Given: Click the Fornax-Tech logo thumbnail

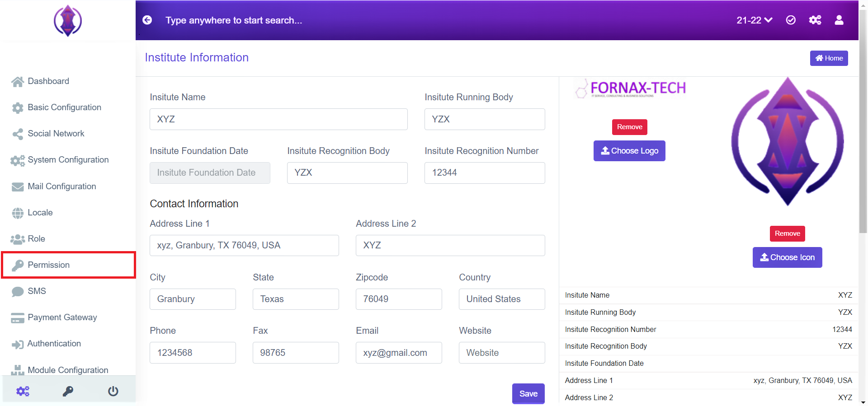Looking at the screenshot, I should 630,89.
